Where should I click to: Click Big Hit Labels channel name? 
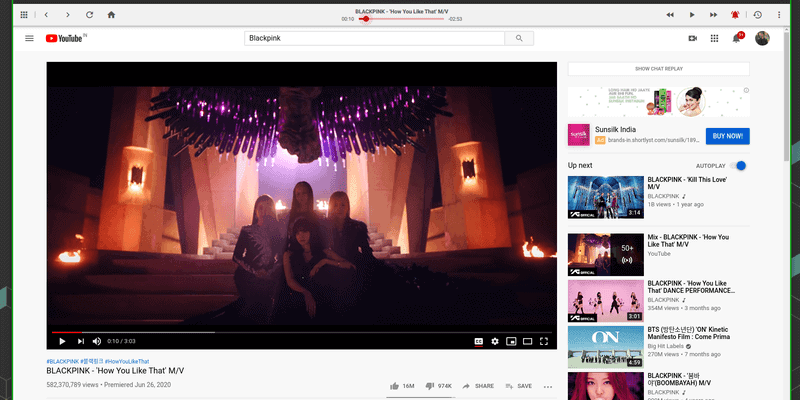click(667, 346)
